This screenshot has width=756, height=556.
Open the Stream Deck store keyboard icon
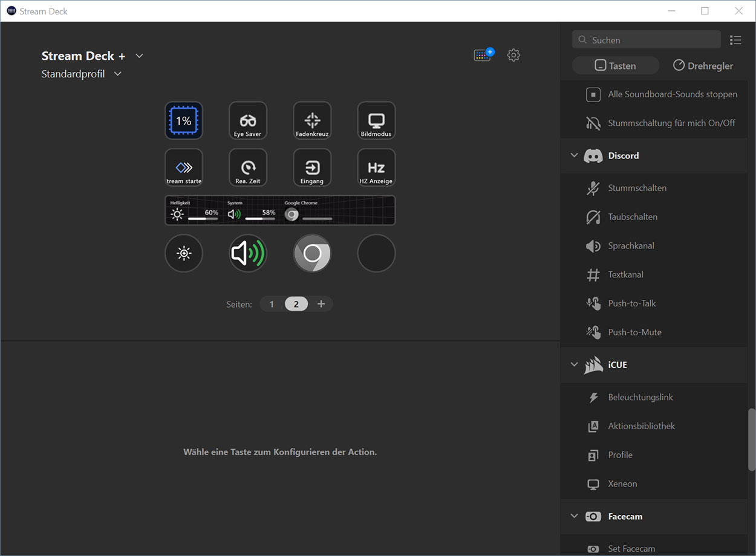pyautogui.click(x=483, y=55)
